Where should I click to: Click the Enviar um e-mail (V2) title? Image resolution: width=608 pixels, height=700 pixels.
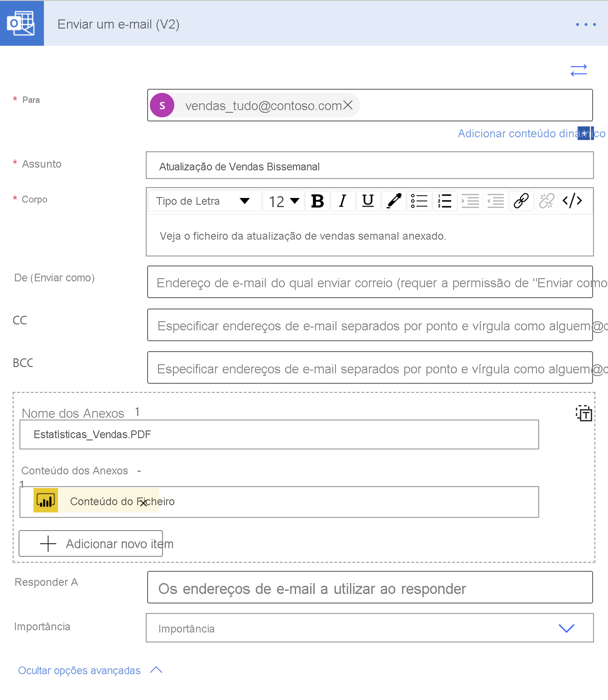point(119,24)
